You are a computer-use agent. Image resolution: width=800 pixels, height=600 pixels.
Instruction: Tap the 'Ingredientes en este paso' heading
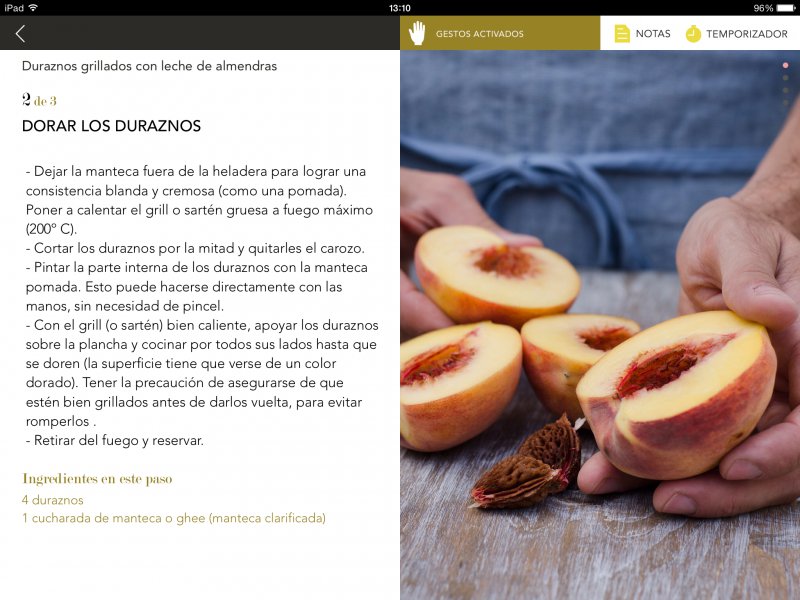(x=97, y=479)
